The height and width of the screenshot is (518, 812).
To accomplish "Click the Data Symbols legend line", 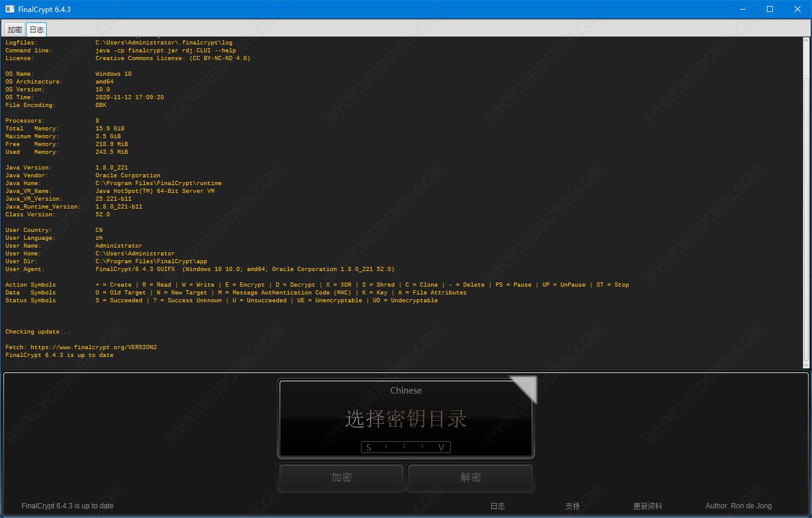I will point(236,293).
